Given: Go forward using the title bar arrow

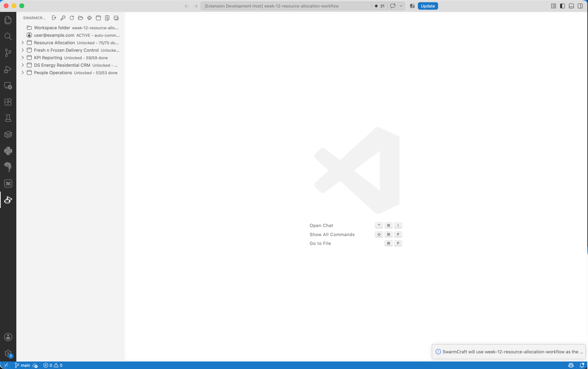Looking at the screenshot, I should (196, 6).
